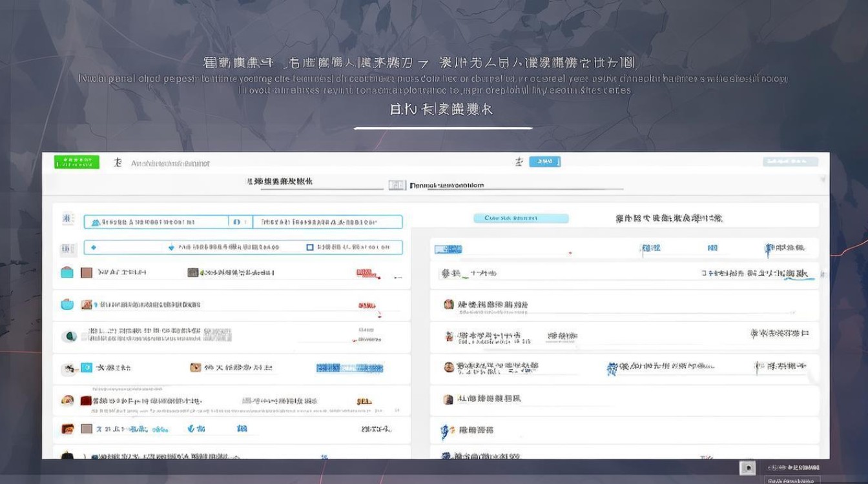Click the dark teal round icon in the third left list row
Screen dimensions: 868x484
pyautogui.click(x=69, y=336)
